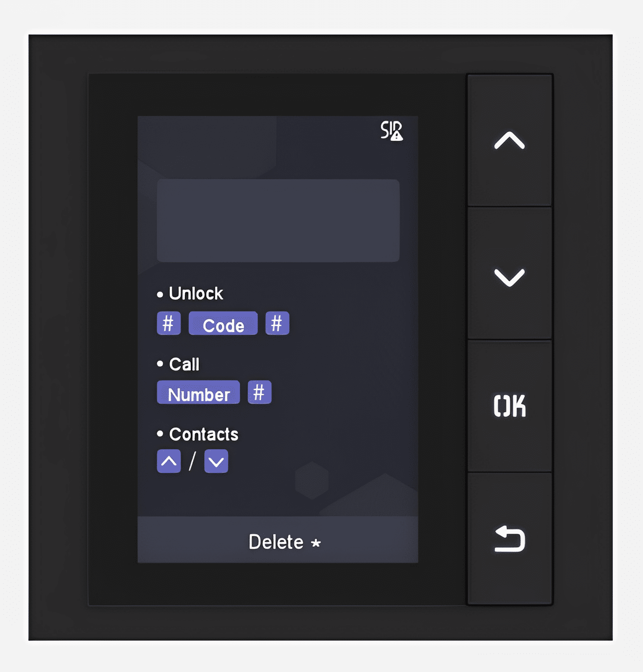Select the Unlock label
The image size is (643, 672).
196,293
